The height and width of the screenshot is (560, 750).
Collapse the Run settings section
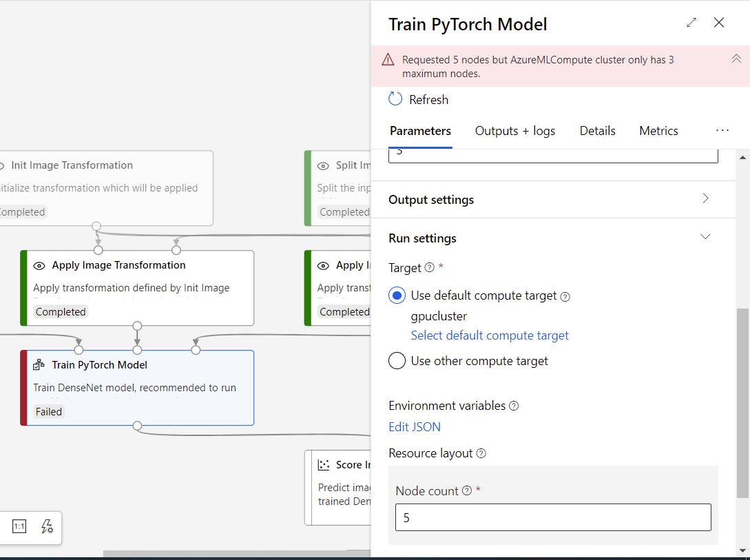point(705,238)
